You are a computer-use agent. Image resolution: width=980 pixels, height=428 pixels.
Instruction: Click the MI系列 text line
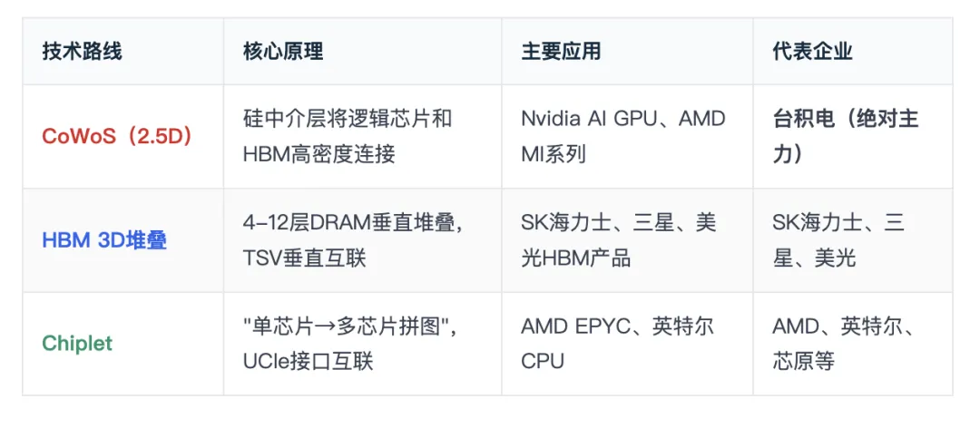(x=554, y=154)
